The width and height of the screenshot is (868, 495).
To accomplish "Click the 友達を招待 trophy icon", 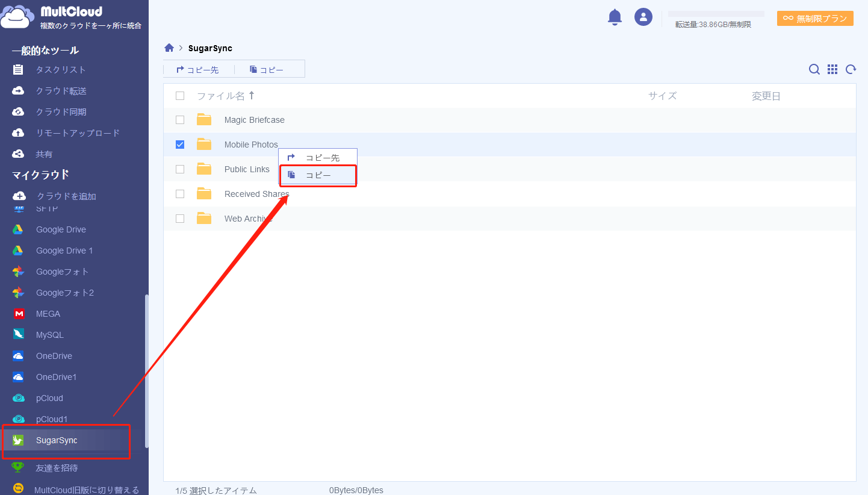I will pos(19,467).
